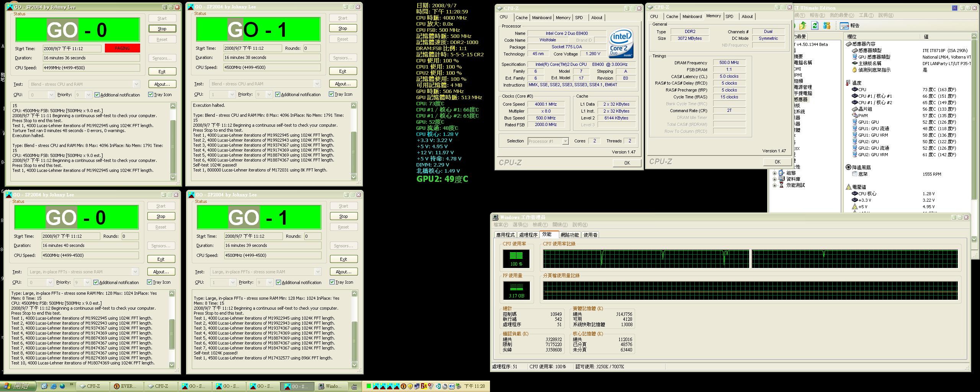Switch to the Mainboard tab in the left CPU-Z window
The image size is (980, 392).
541,18
